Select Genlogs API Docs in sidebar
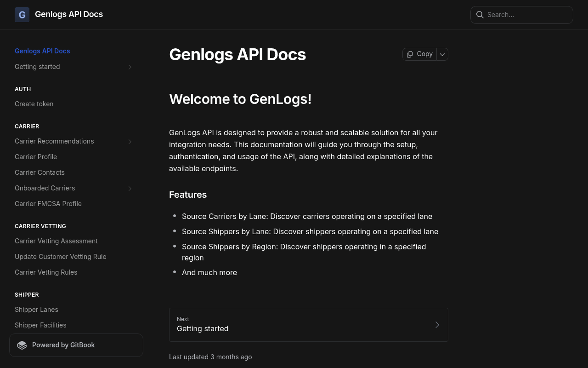The image size is (588, 368). click(42, 51)
